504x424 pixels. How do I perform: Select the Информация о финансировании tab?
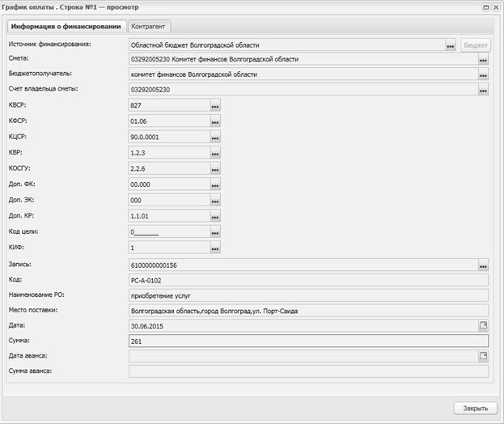66,27
